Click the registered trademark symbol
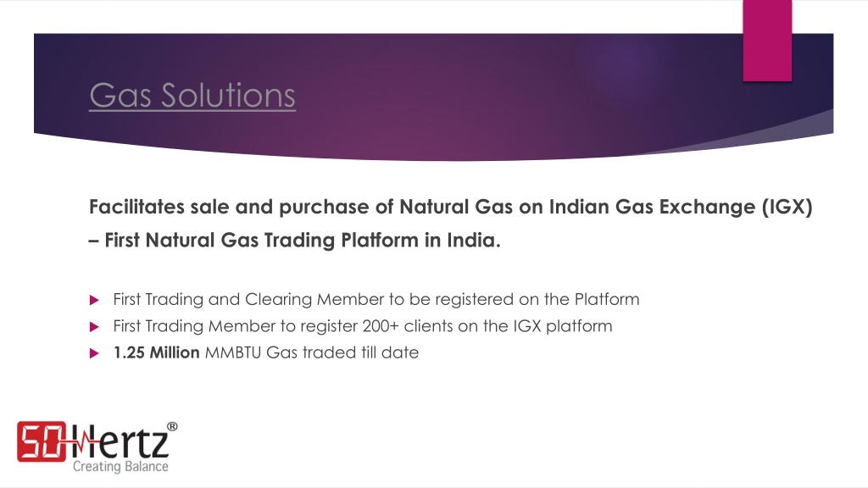The image size is (868, 488). 172,426
